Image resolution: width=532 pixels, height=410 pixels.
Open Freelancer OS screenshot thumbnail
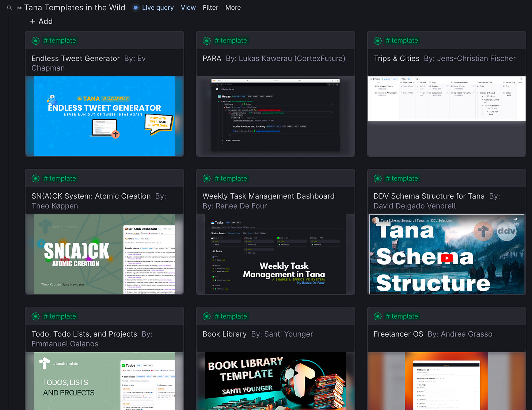pyautogui.click(x=446, y=381)
